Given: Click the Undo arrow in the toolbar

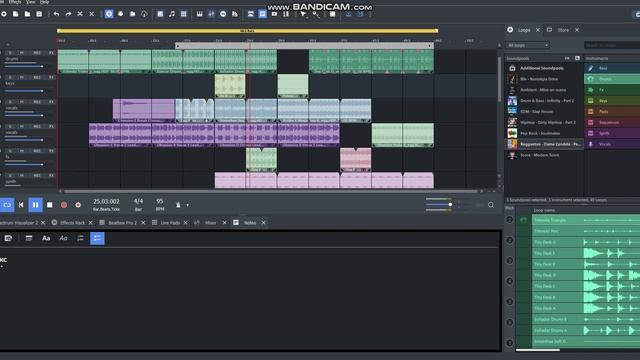Looking at the screenshot, I should [56, 14].
